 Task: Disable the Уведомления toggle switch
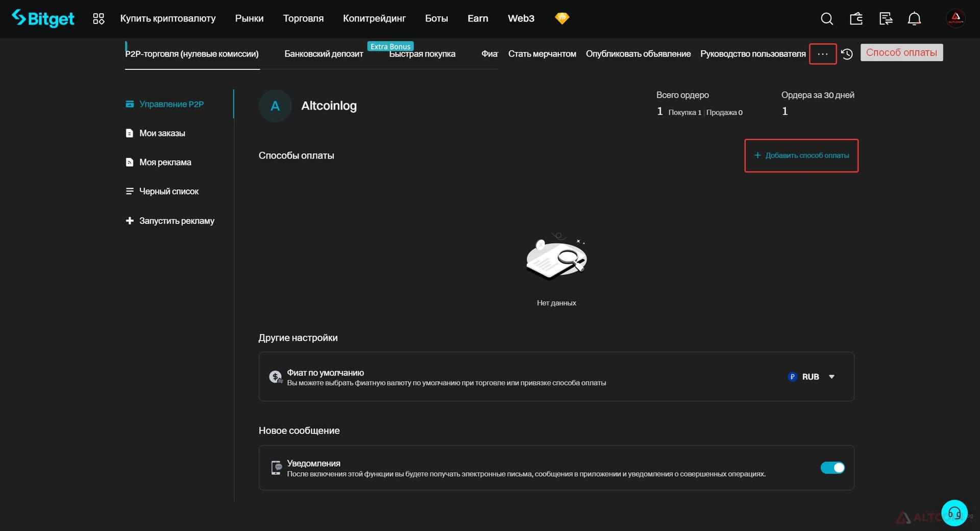(832, 468)
